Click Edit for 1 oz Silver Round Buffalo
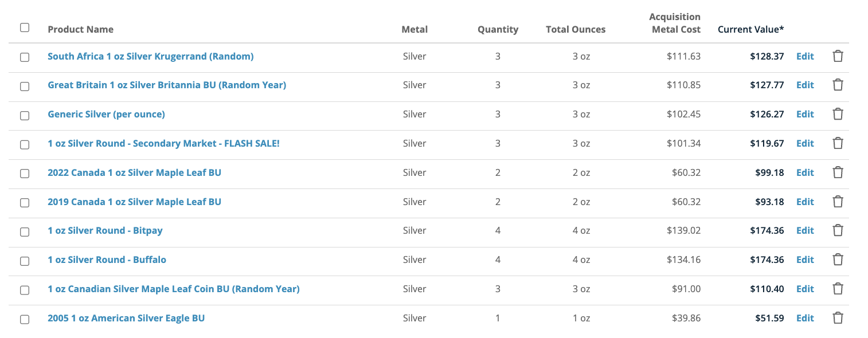 pyautogui.click(x=805, y=260)
